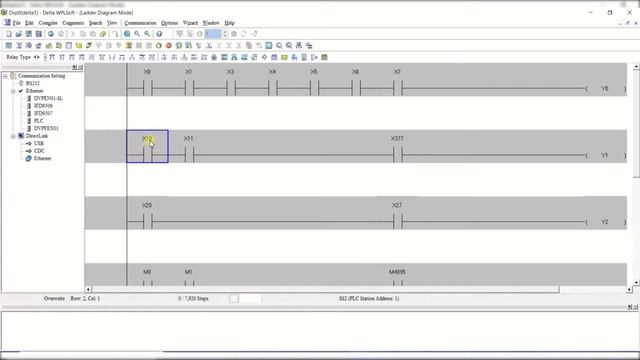Open the Window menu

pos(211,23)
